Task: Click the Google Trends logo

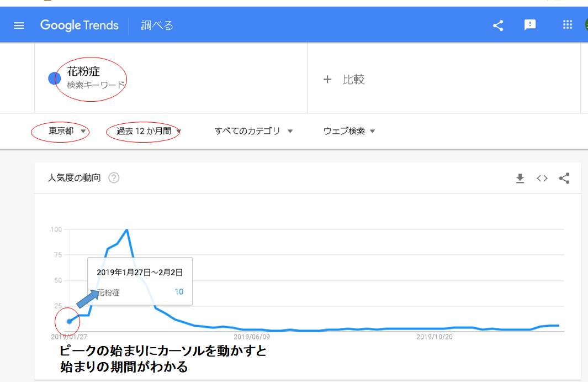Action: [80, 25]
